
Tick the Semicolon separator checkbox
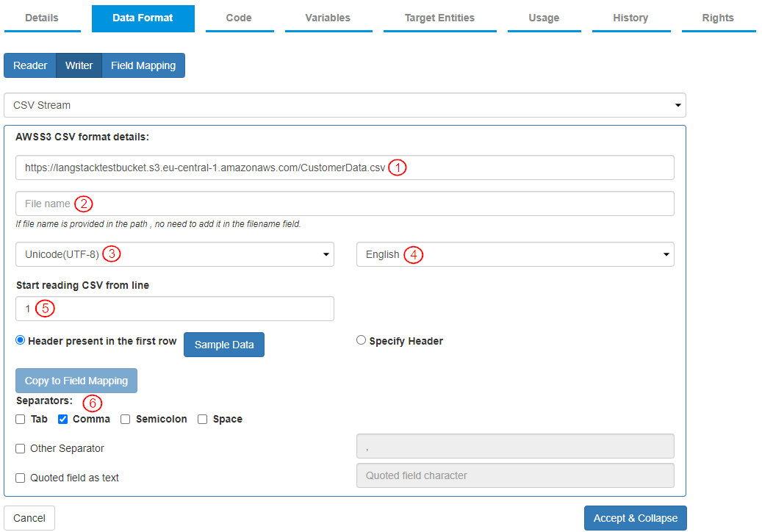pyautogui.click(x=126, y=420)
